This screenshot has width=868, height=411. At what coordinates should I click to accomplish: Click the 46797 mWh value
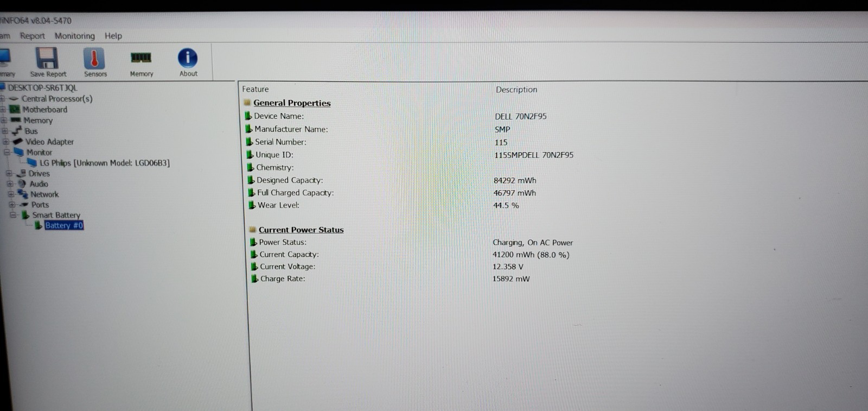pyautogui.click(x=514, y=193)
